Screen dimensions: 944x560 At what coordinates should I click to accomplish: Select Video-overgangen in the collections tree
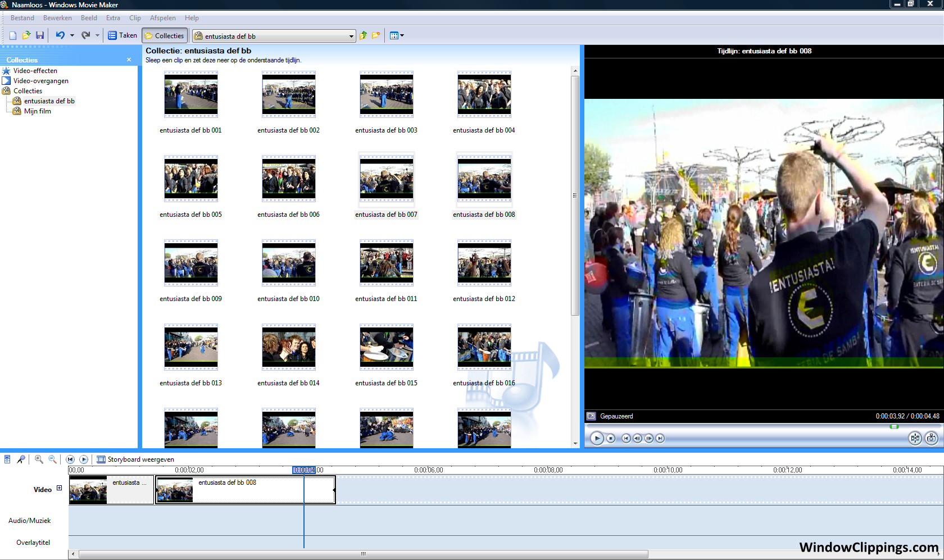40,81
